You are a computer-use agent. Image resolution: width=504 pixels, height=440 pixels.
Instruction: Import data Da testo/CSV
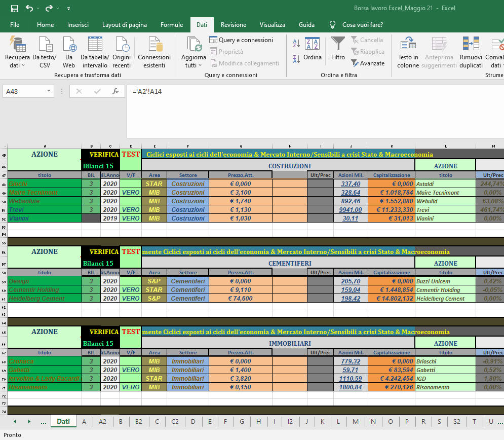click(45, 52)
